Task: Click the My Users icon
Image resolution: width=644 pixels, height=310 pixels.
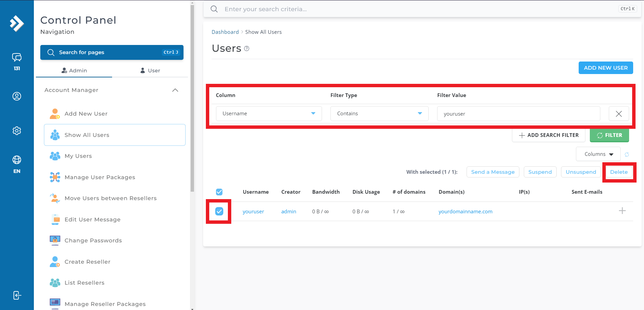Action: tap(55, 156)
